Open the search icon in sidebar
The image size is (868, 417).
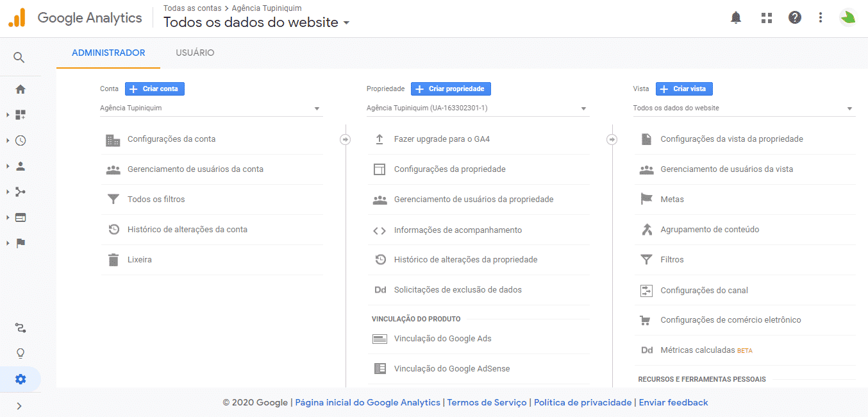tap(19, 58)
